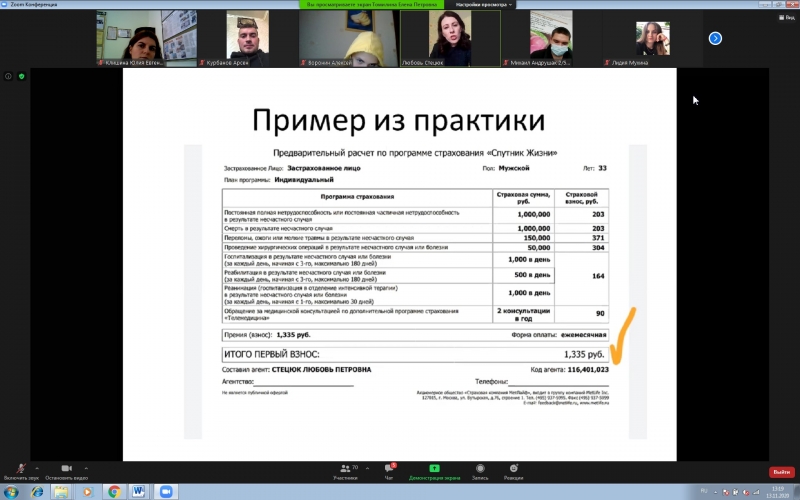800x500 pixels.
Task: Show next participants with blue arrow
Action: tap(715, 38)
